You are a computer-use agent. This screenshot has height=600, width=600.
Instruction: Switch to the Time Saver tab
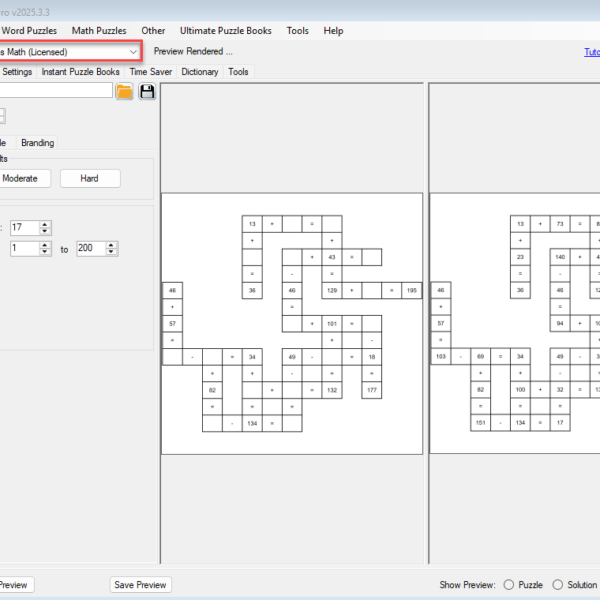point(150,72)
